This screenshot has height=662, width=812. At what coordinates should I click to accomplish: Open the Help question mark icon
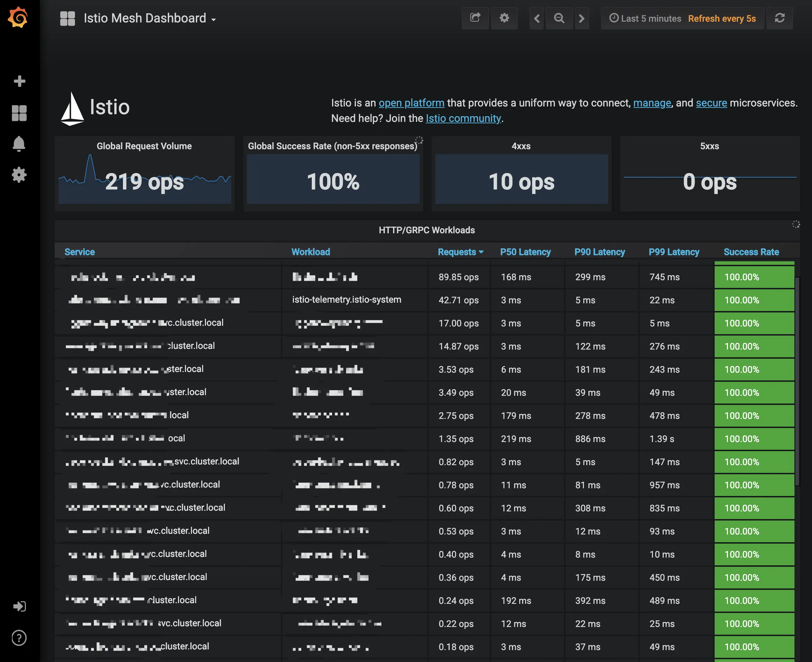pyautogui.click(x=19, y=637)
